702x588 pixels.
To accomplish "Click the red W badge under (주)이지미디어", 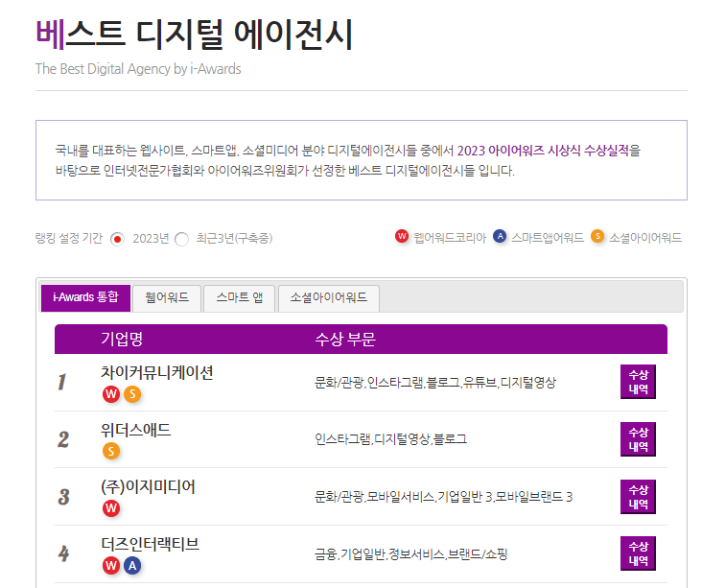I will pyautogui.click(x=111, y=508).
